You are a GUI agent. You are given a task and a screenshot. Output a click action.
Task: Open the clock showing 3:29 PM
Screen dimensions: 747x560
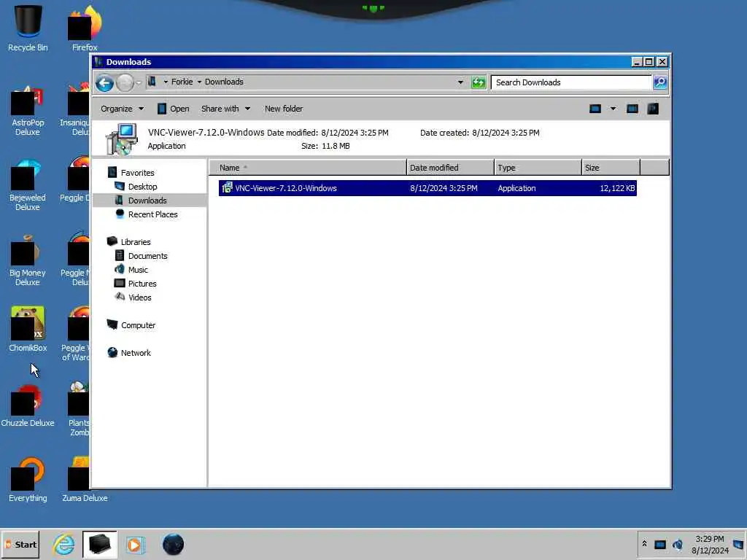click(x=710, y=545)
